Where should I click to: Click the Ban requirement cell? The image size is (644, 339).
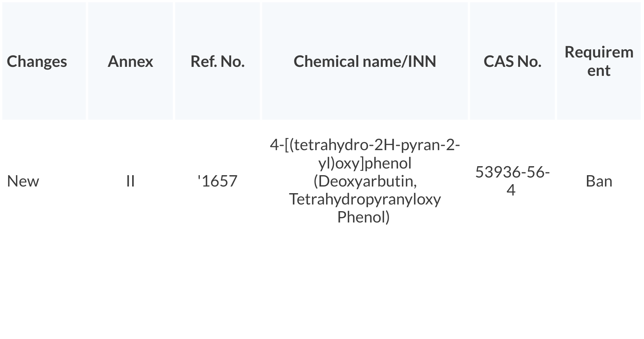(599, 181)
